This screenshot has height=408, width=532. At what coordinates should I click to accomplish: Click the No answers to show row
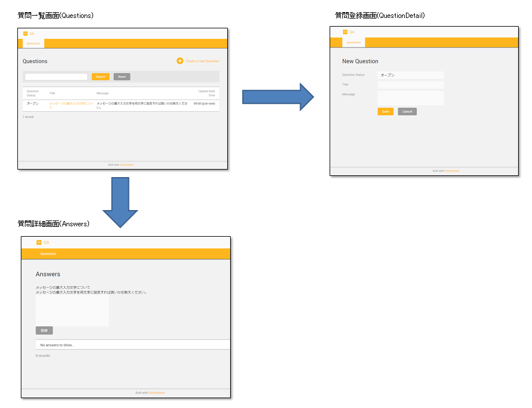click(x=132, y=345)
